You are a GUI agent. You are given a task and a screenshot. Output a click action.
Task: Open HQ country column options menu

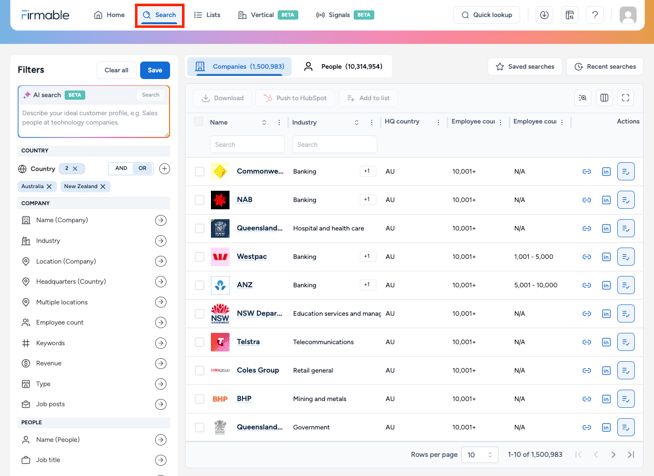(x=438, y=122)
